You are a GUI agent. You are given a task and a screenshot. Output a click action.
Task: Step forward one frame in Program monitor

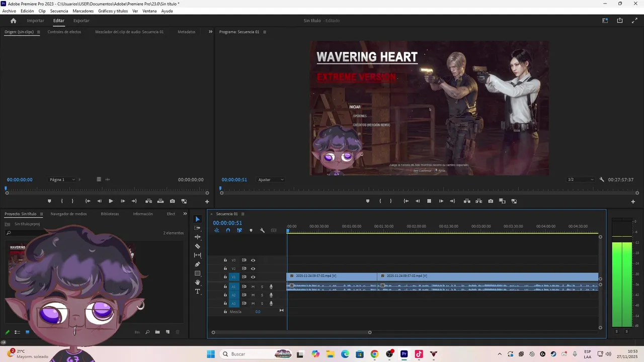coord(441,201)
